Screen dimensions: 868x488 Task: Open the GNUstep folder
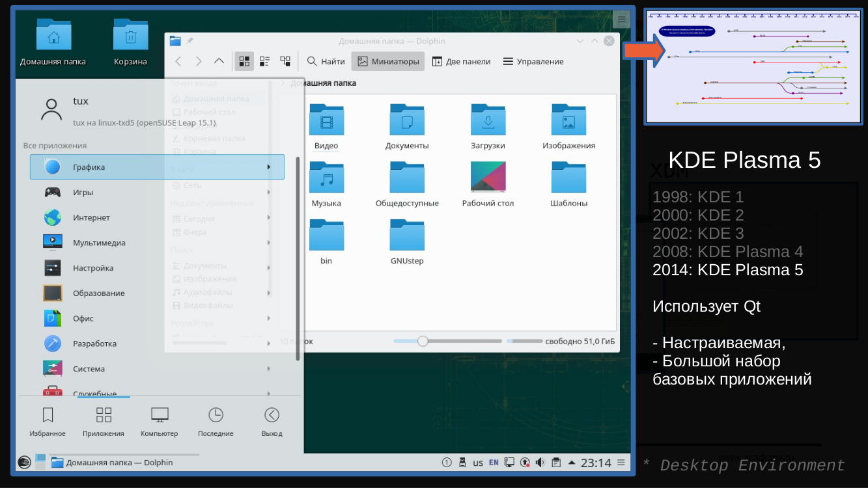coord(407,241)
